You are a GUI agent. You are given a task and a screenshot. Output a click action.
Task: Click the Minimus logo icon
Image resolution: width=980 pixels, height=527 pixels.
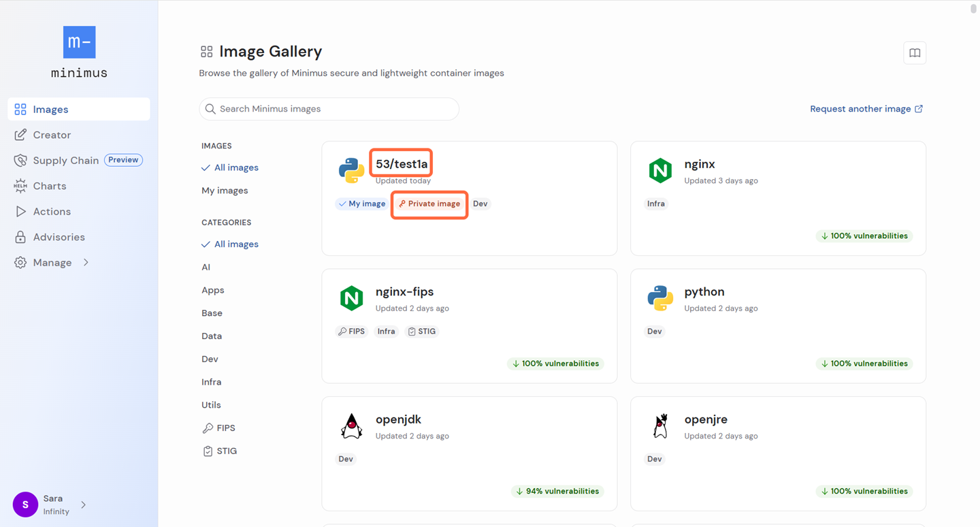point(79,42)
